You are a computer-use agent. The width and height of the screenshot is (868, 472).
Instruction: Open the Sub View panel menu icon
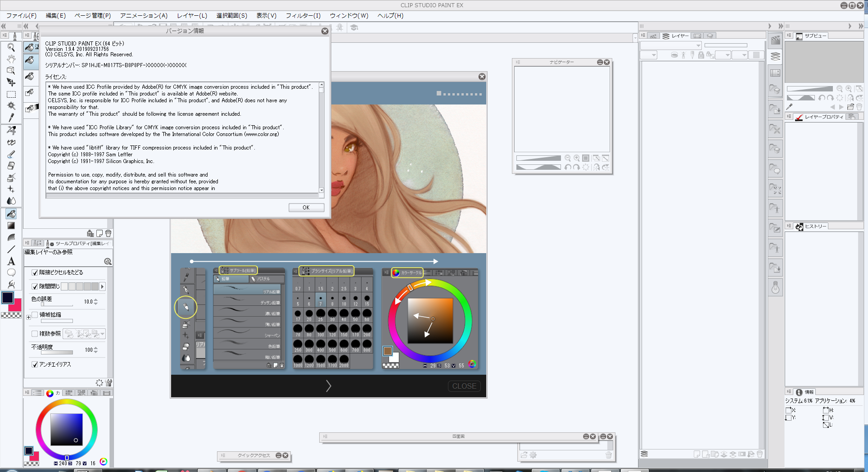[789, 36]
